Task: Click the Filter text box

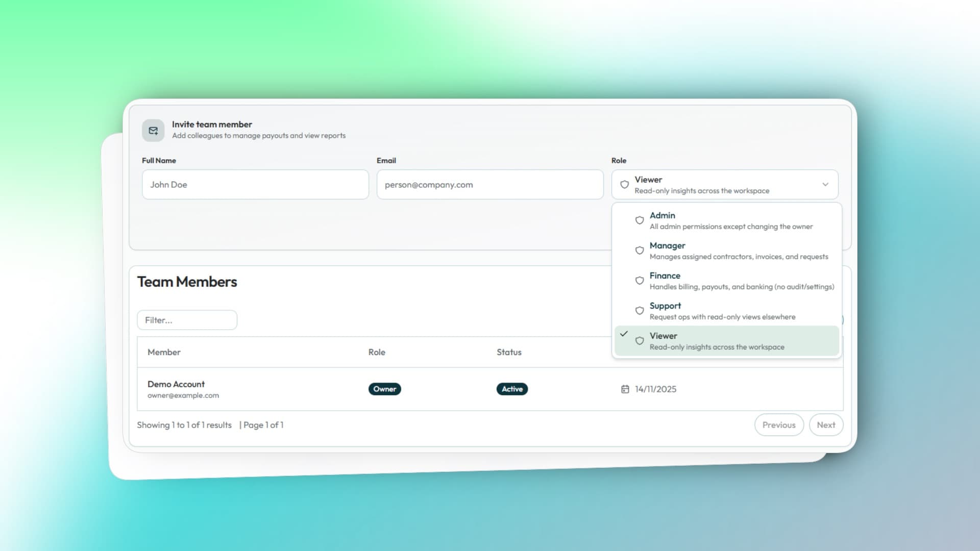Action: coord(187,320)
